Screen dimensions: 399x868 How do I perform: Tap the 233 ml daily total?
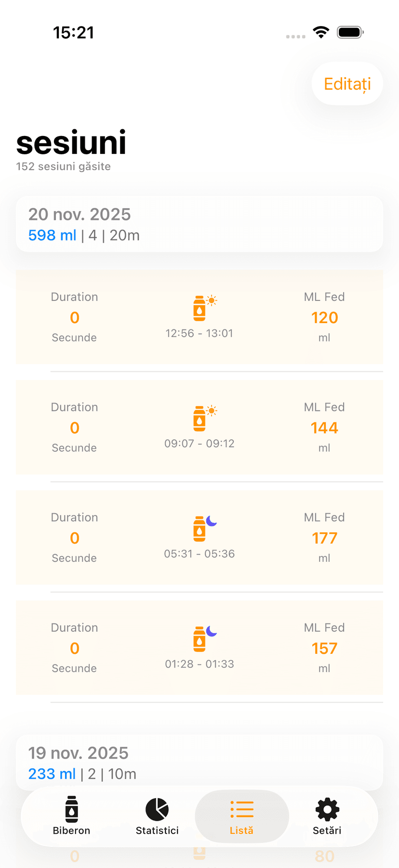[x=52, y=774]
